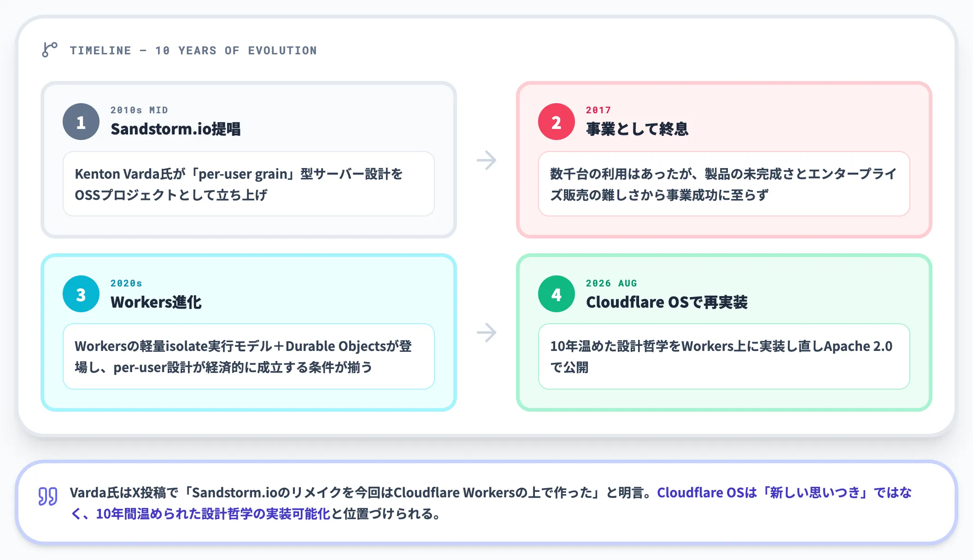Viewport: 973px width, 560px height.
Task: Click the '事業として終息' title
Action: point(637,129)
